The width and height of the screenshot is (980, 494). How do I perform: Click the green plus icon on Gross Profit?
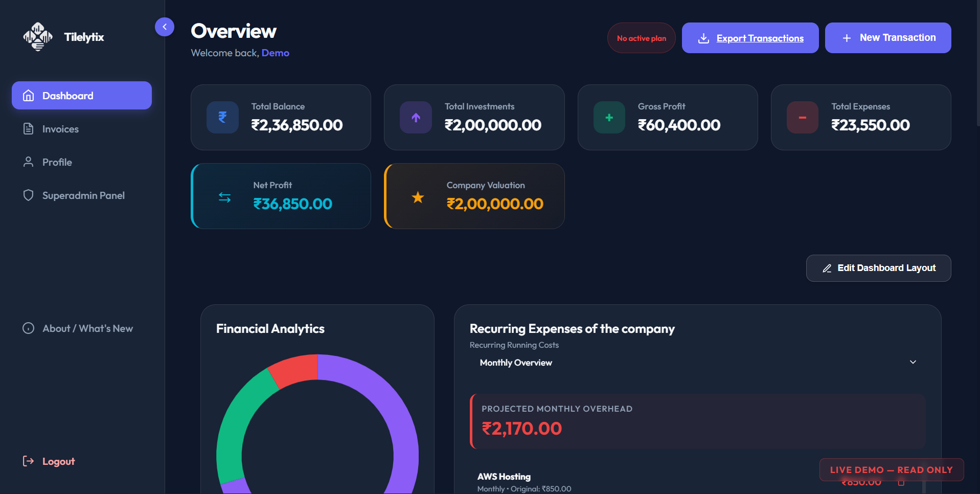click(609, 117)
